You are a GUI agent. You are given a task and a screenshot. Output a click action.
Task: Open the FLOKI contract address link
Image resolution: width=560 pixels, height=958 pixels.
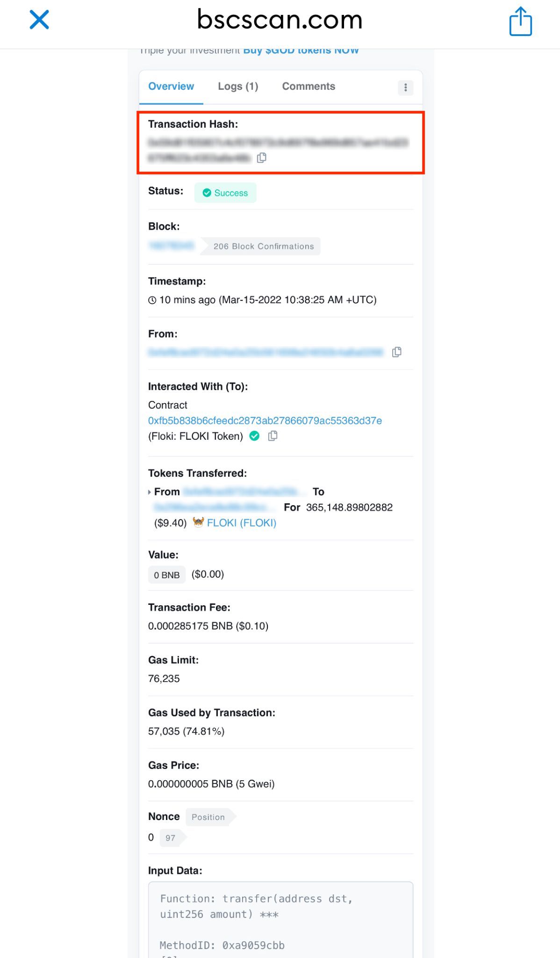click(265, 421)
